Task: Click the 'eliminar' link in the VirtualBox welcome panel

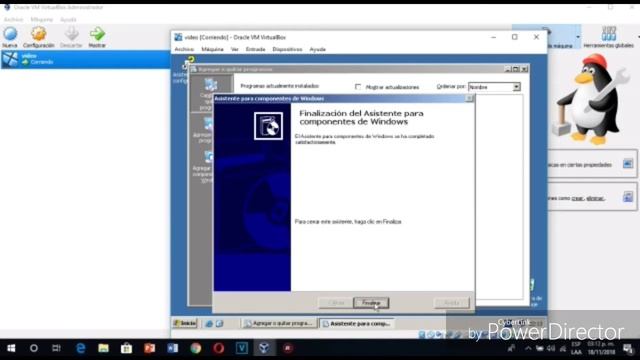Action: (595, 198)
